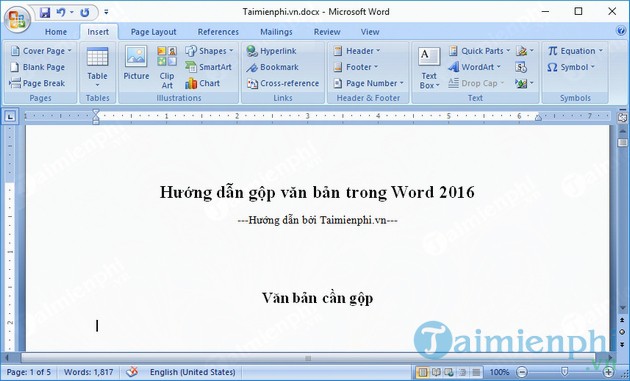630x381 pixels.
Task: Insert a Chart
Action: [x=202, y=83]
